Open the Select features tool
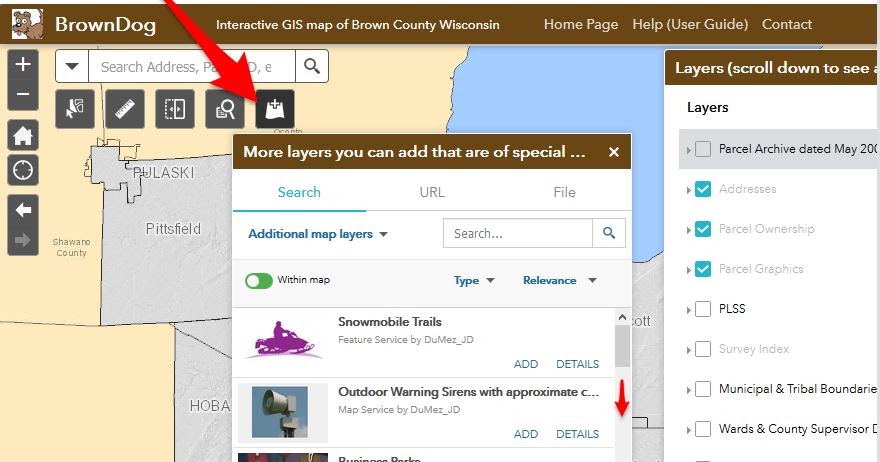 75,109
